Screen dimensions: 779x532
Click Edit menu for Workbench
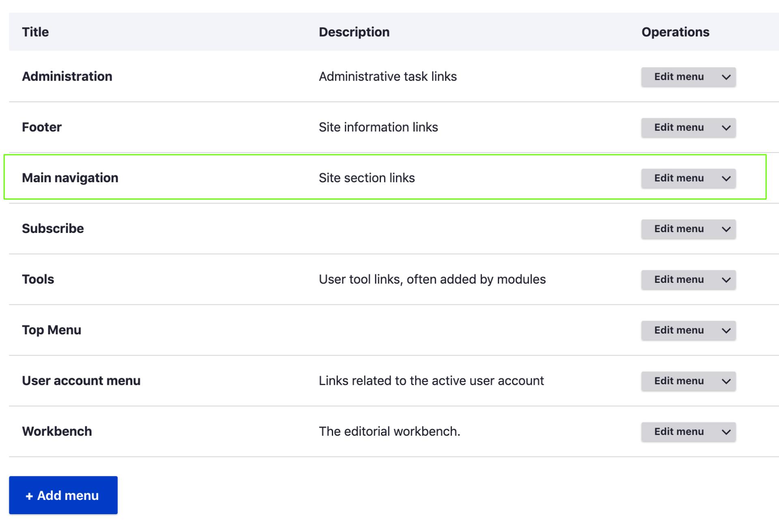[x=679, y=432]
